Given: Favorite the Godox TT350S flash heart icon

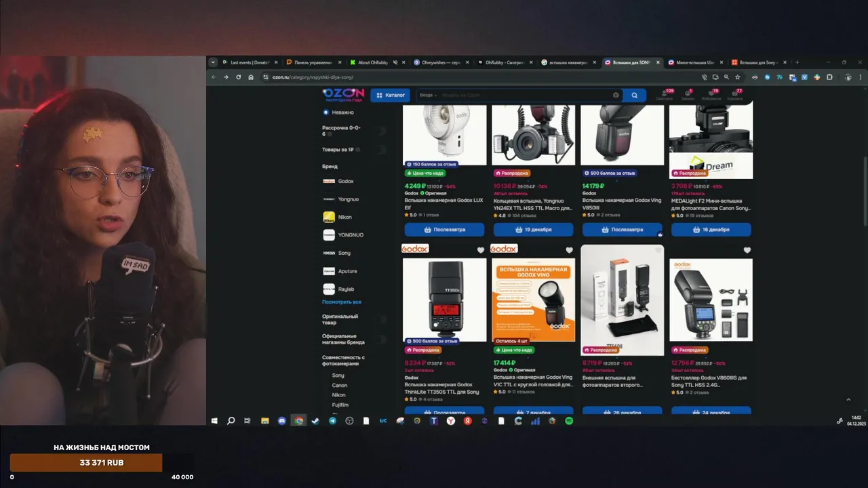Looking at the screenshot, I should [481, 250].
